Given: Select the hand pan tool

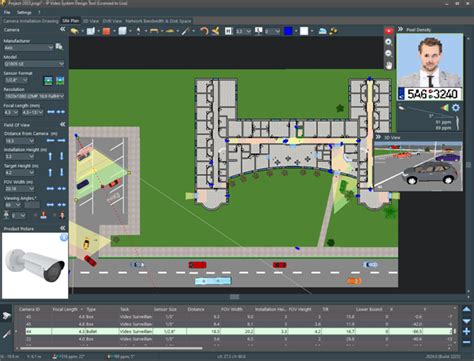Looking at the screenshot, I should pos(389,65).
